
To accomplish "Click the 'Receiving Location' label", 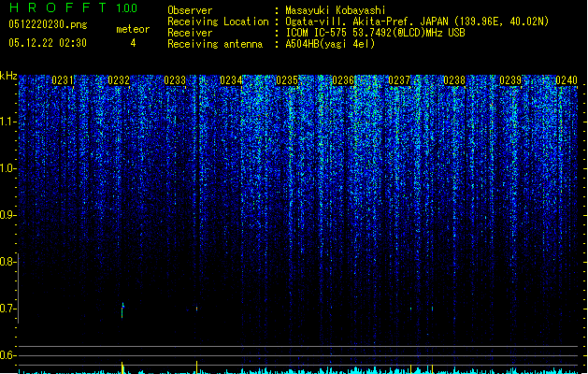I will click(x=218, y=22).
